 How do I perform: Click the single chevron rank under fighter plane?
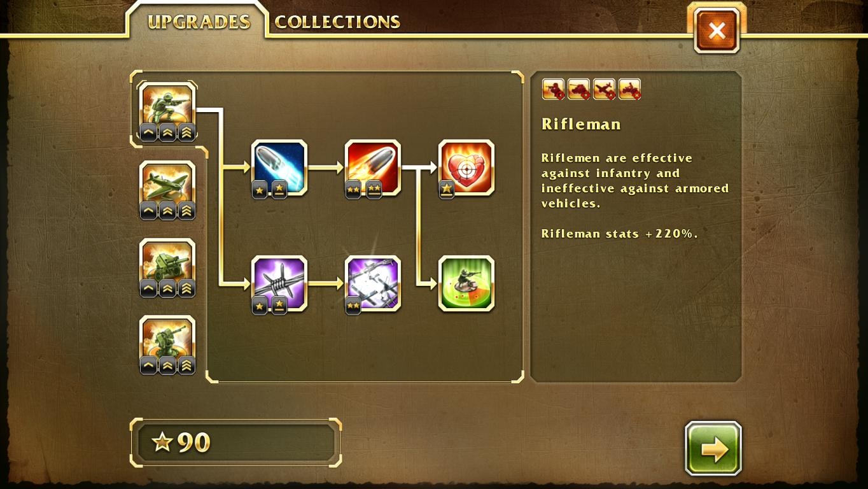(x=148, y=211)
